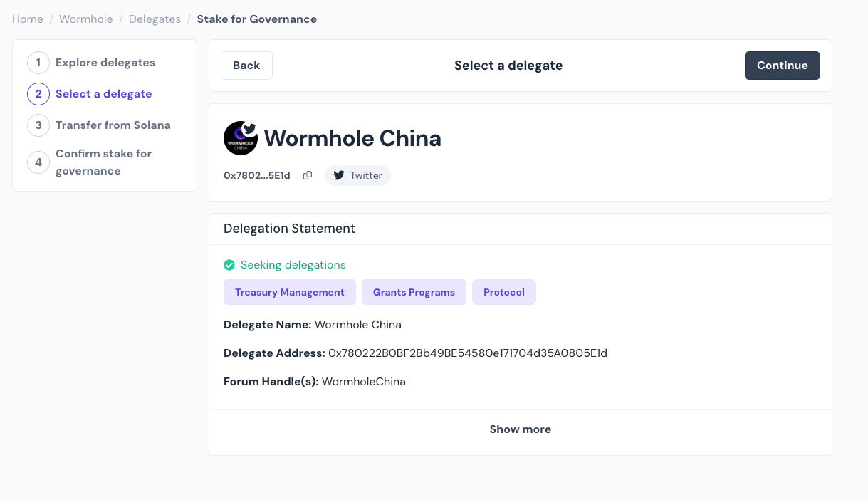Select the Treasury Management tag
868x500 pixels.
coord(290,292)
